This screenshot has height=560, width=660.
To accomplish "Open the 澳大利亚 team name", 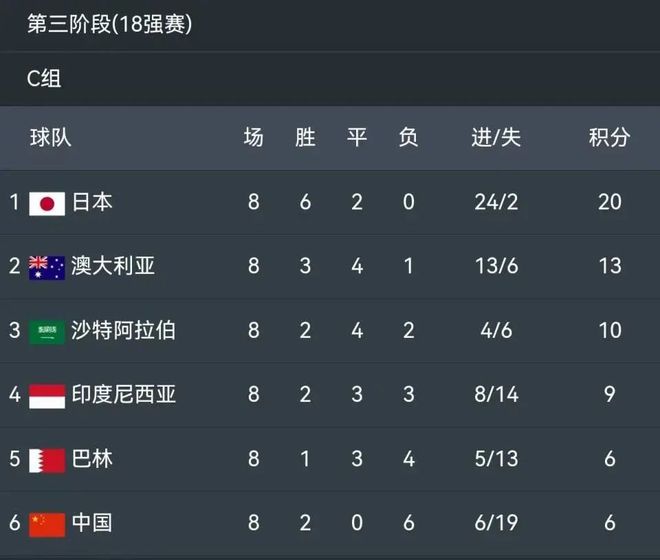I will [x=113, y=266].
